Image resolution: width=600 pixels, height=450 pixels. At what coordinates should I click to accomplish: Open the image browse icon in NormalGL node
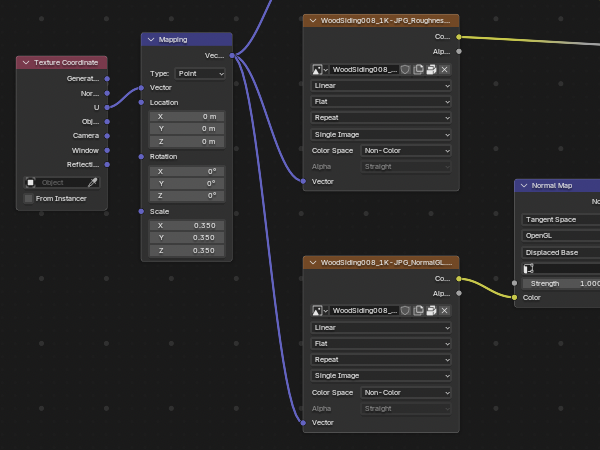coord(320,311)
